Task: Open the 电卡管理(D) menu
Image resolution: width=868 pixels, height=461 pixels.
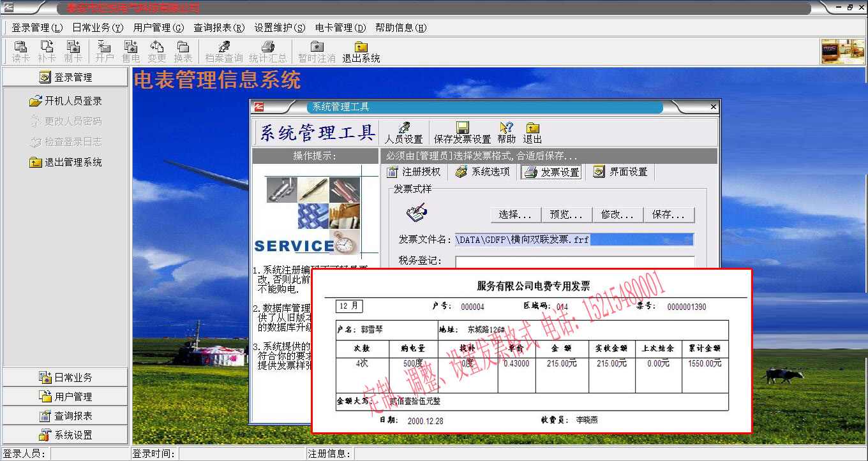Action: (x=340, y=28)
